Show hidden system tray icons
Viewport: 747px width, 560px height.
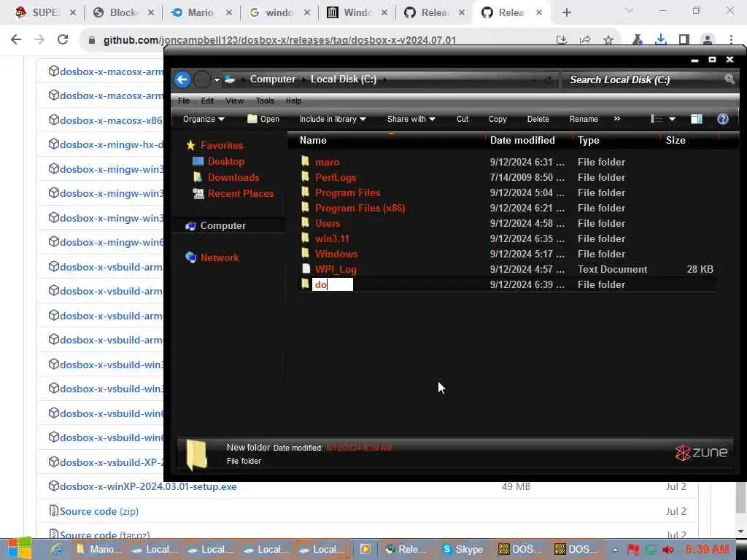(615, 550)
